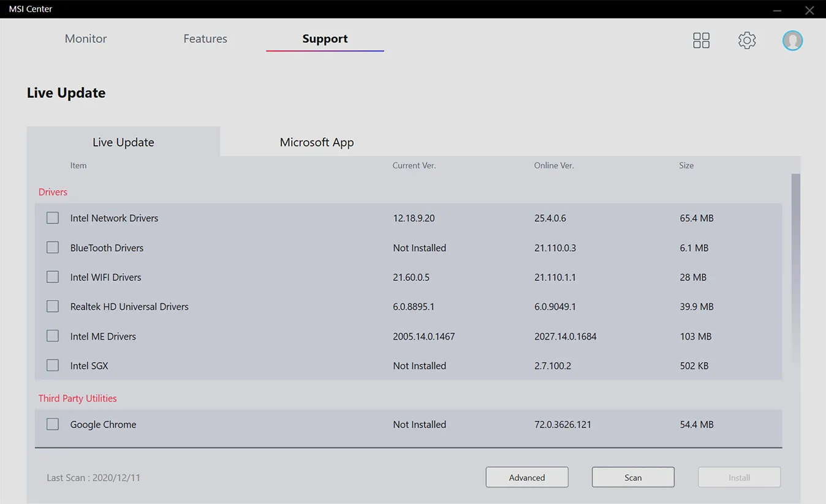The height and width of the screenshot is (504, 826).
Task: Click the user profile avatar icon
Action: [792, 40]
